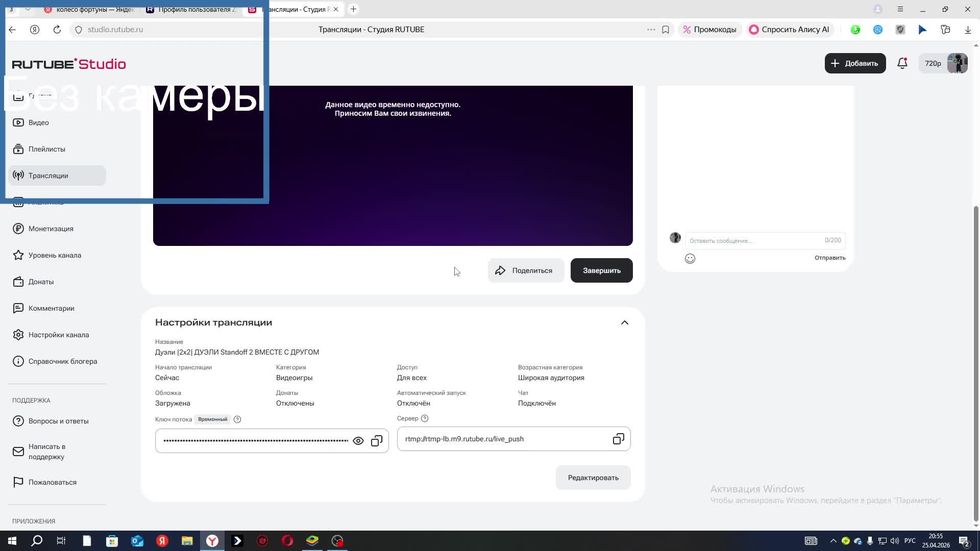
Task: Open Монетизация in the sidebar
Action: click(51, 229)
